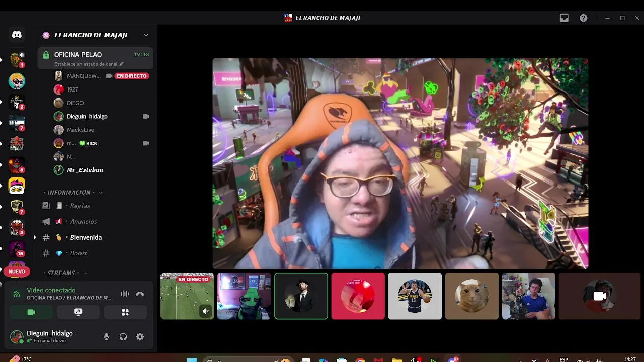Click 'Establece un estado de canal' text

click(x=86, y=64)
